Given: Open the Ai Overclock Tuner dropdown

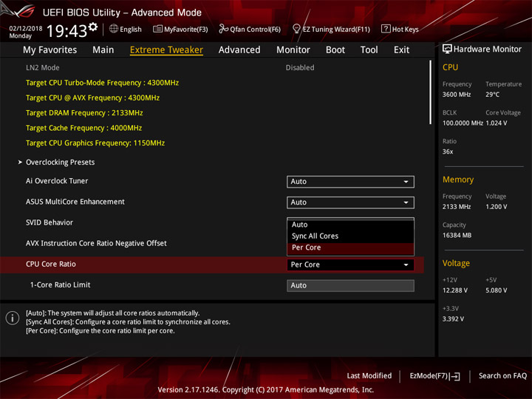Looking at the screenshot, I should [x=350, y=182].
